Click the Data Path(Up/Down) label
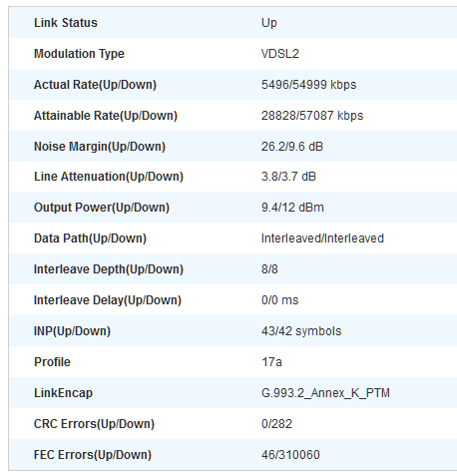This screenshot has height=476, width=457. [x=90, y=238]
